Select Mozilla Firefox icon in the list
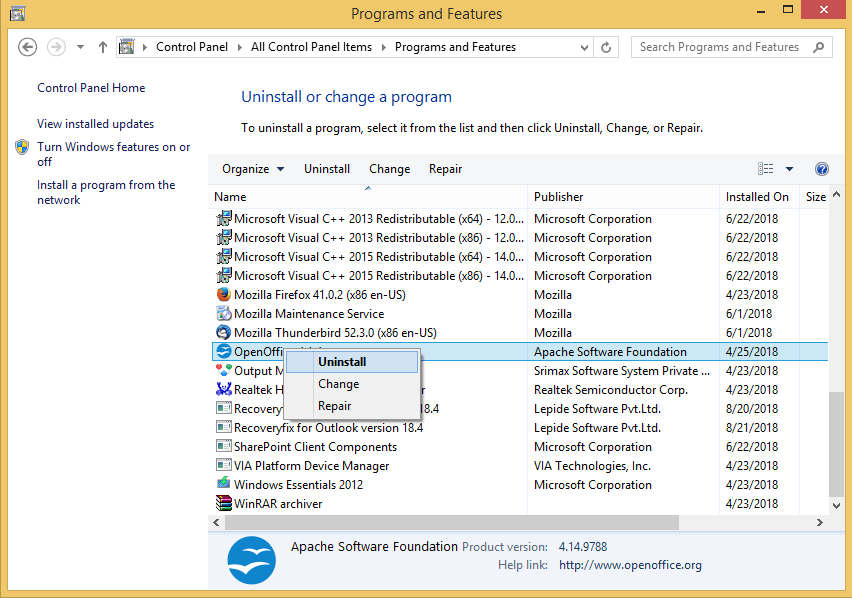 223,294
